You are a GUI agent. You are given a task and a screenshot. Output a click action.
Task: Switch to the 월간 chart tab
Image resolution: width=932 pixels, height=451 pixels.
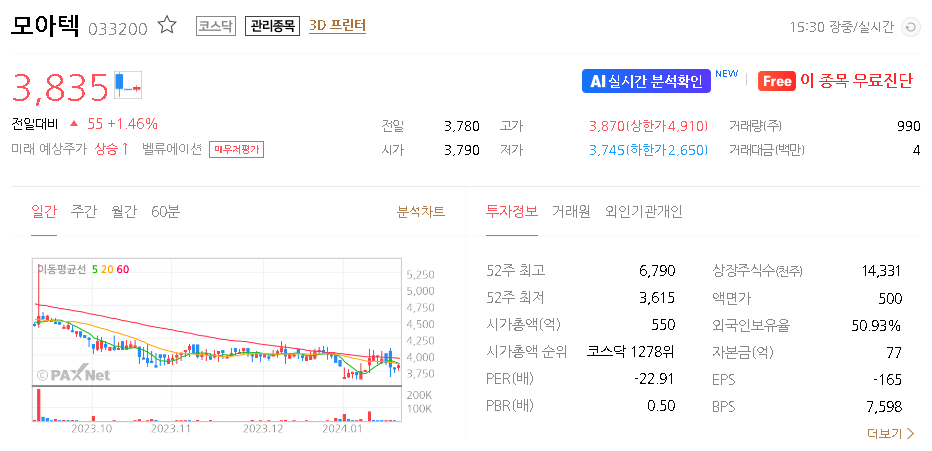coord(124,212)
